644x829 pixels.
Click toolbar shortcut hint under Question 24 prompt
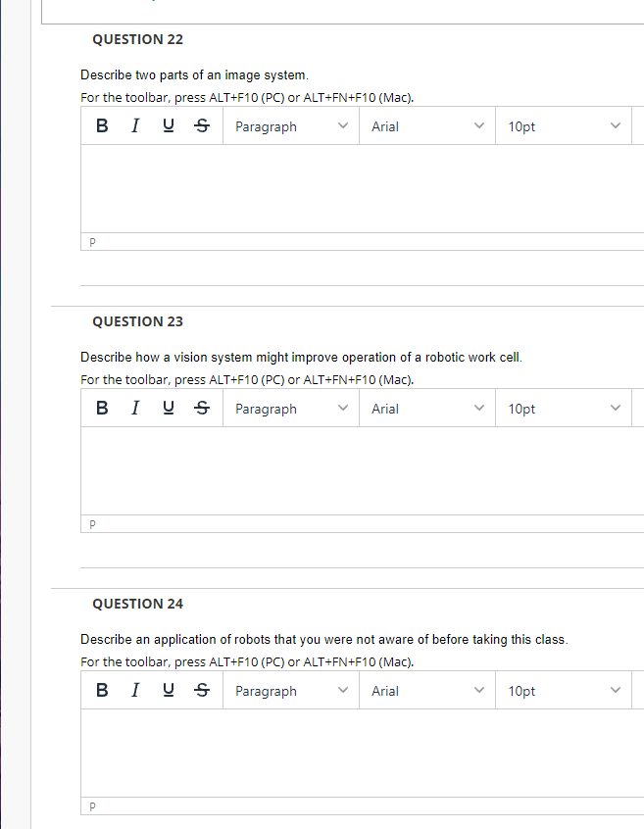pyautogui.click(x=247, y=662)
